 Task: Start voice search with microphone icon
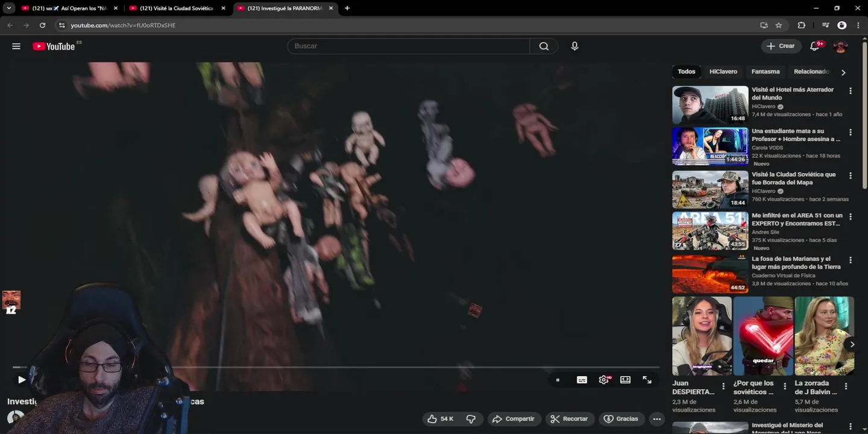point(574,46)
